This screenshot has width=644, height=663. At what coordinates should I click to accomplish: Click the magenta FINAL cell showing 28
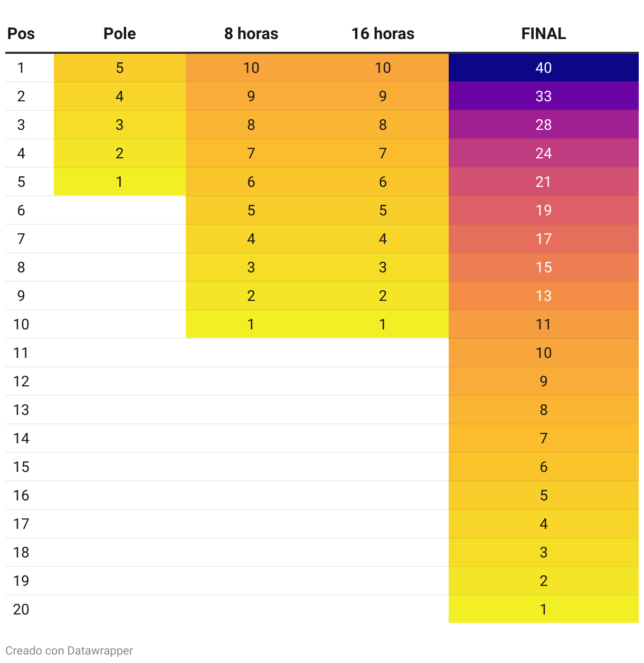[x=543, y=125]
